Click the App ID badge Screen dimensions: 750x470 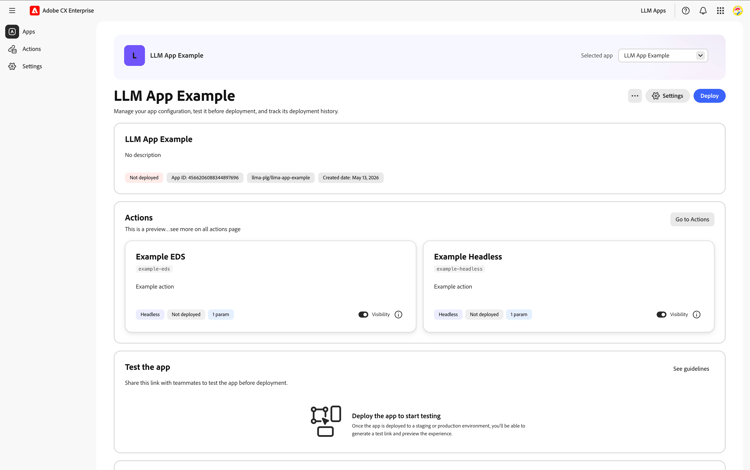(x=205, y=177)
